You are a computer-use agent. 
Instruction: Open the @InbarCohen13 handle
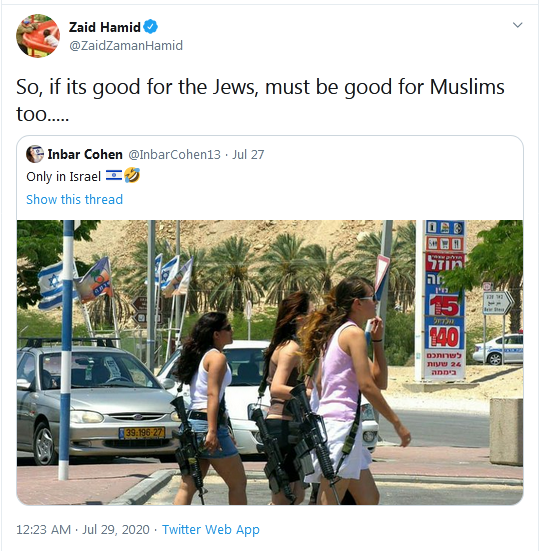point(174,155)
